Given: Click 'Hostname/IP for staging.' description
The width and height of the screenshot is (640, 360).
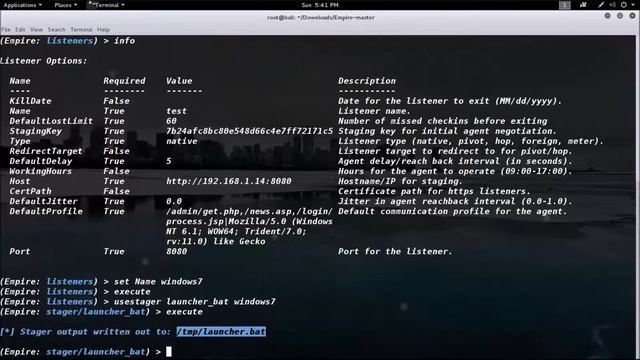Looking at the screenshot, I should (400, 181).
